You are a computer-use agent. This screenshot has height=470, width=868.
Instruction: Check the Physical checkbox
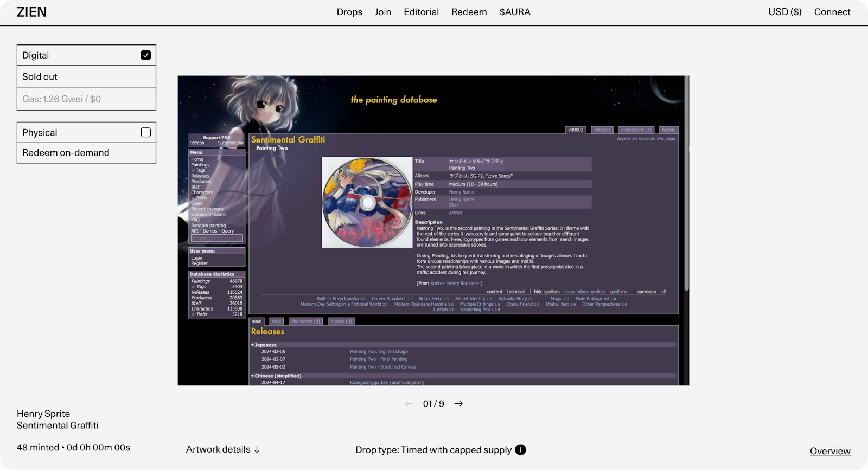coord(146,132)
